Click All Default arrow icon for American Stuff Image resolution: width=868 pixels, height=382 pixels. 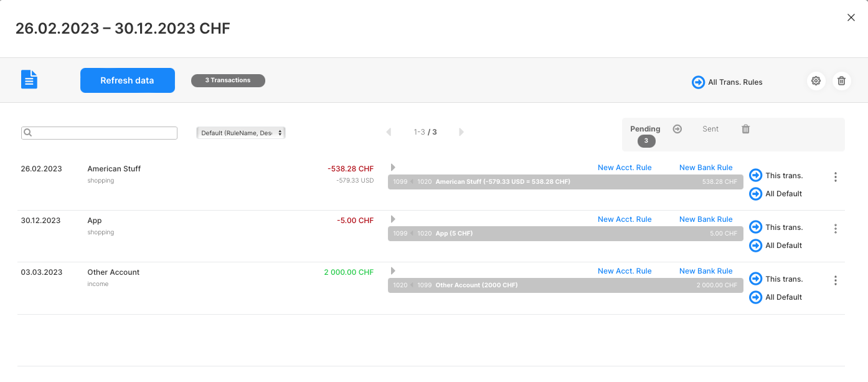point(755,194)
